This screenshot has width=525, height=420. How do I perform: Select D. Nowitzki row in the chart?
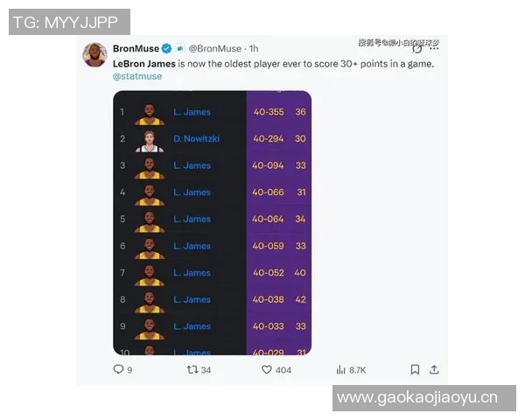click(x=213, y=138)
